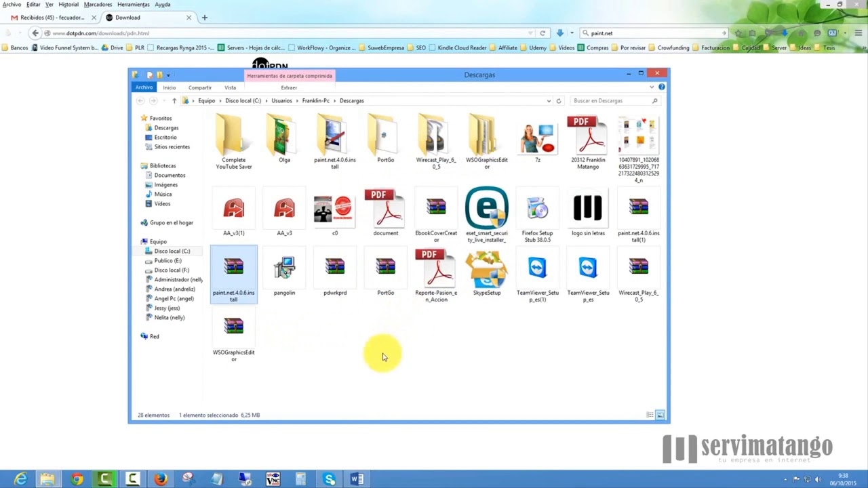Expand the address bar history dropdown
This screenshot has height=488, width=868.
[x=549, y=100]
